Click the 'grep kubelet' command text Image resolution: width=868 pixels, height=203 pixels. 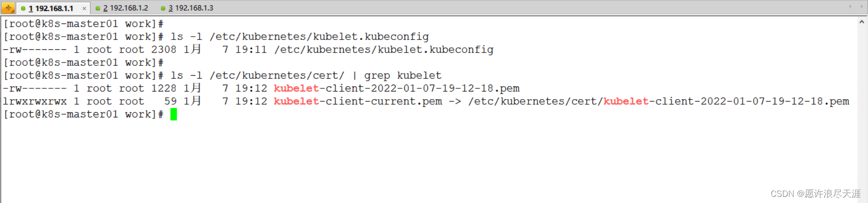pos(402,75)
